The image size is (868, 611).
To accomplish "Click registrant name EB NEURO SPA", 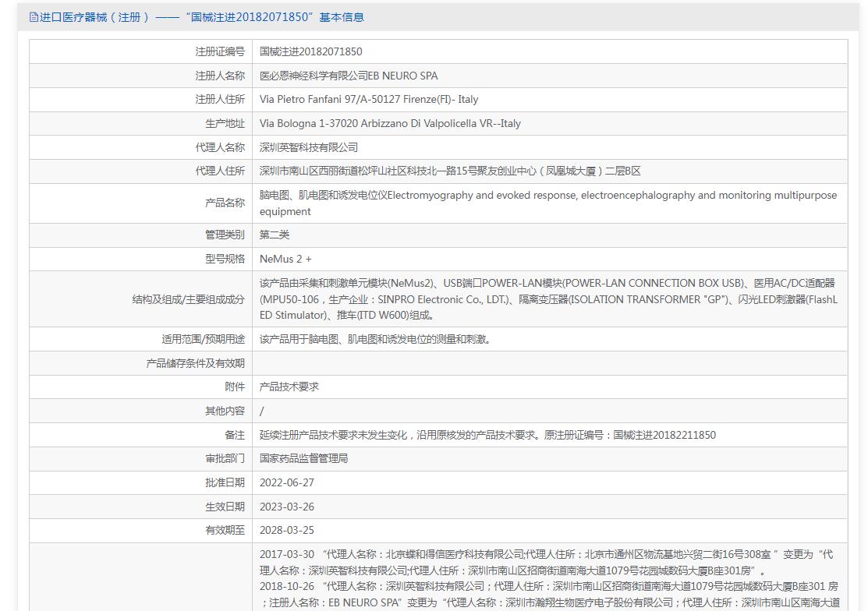I will coord(349,76).
